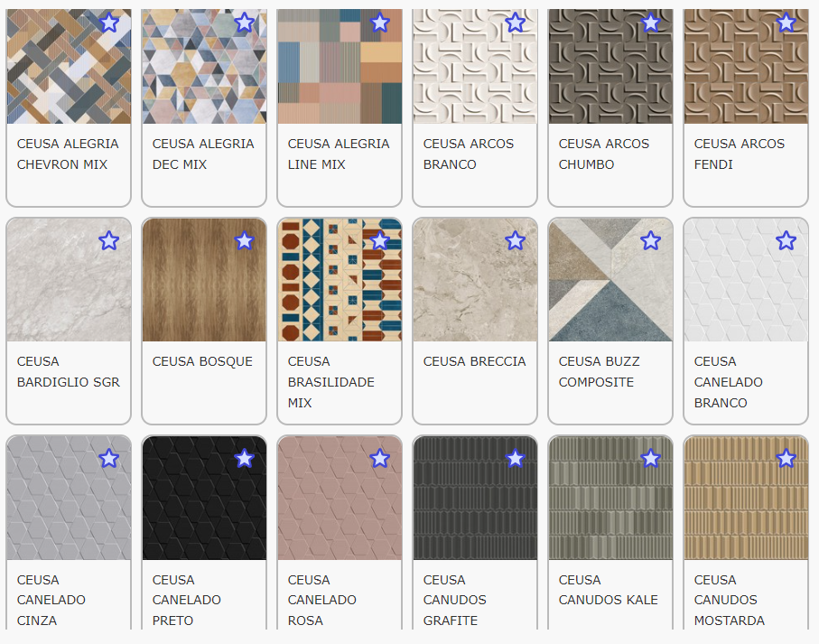Favorite the Ceusa Alegria Dec Mix tile
Viewport: 819px width, 644px height.
[x=244, y=23]
